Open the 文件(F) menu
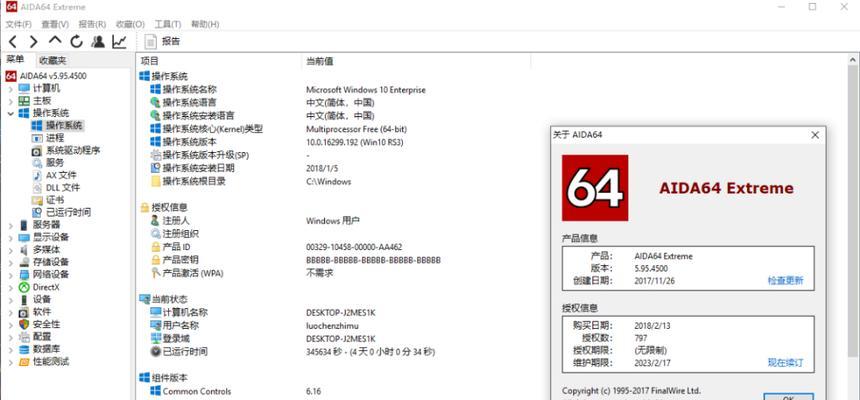The image size is (860, 400). click(19, 24)
